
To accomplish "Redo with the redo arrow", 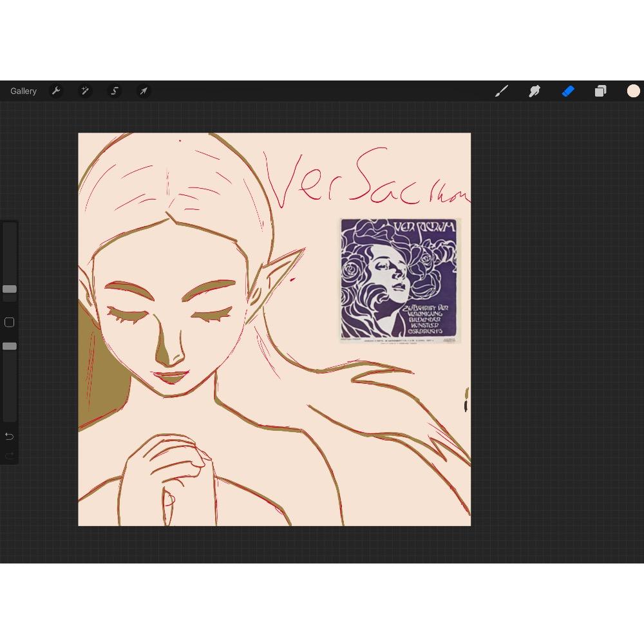I will 9,455.
